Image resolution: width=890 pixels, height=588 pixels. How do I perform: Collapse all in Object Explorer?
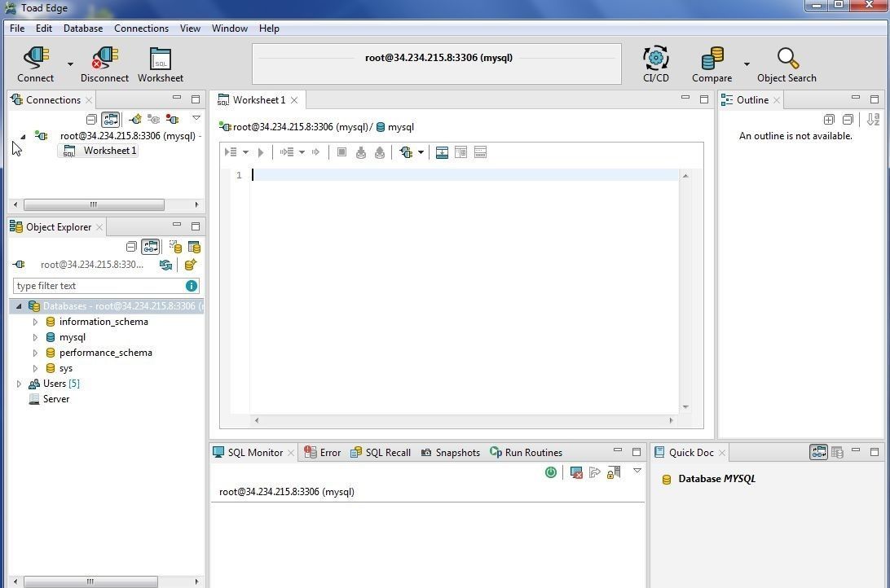[x=131, y=247]
